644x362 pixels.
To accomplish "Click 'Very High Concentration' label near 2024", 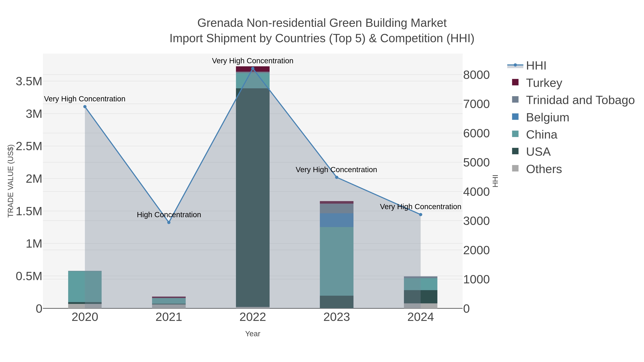I will 421,207.
